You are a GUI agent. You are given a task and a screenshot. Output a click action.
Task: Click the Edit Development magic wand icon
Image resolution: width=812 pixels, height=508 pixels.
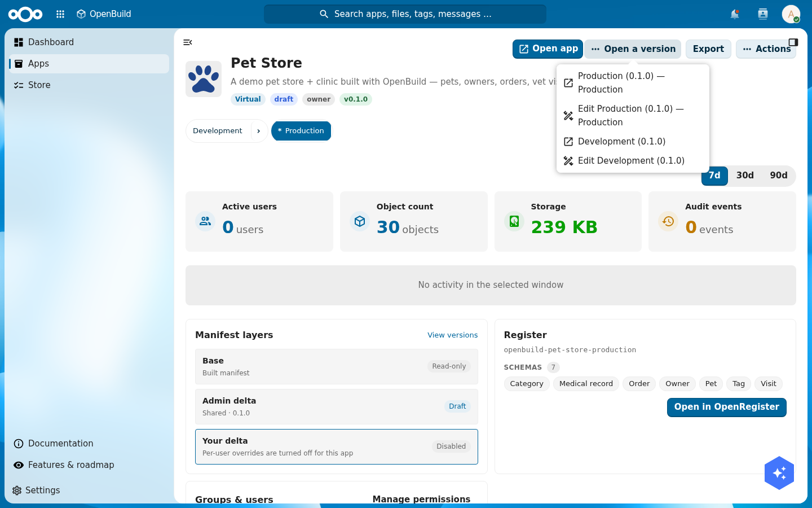click(568, 161)
